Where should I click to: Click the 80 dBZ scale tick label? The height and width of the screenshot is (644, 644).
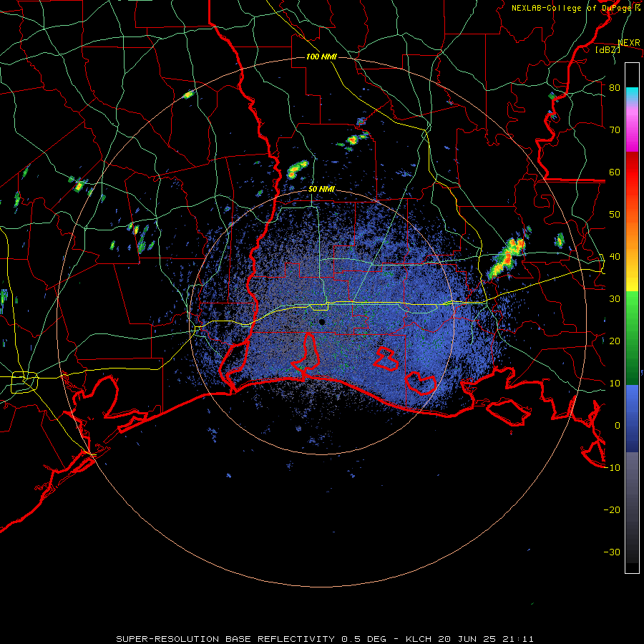pos(615,87)
